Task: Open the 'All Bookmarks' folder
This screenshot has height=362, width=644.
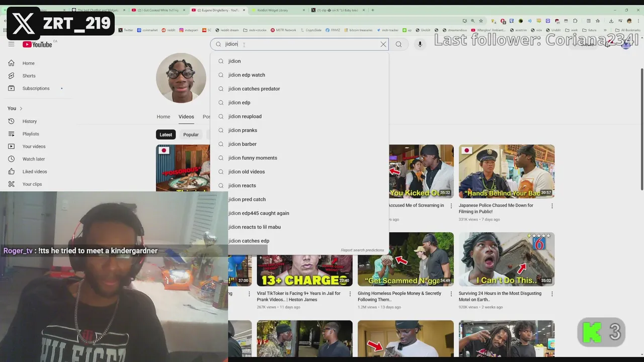Action: [x=628, y=30]
